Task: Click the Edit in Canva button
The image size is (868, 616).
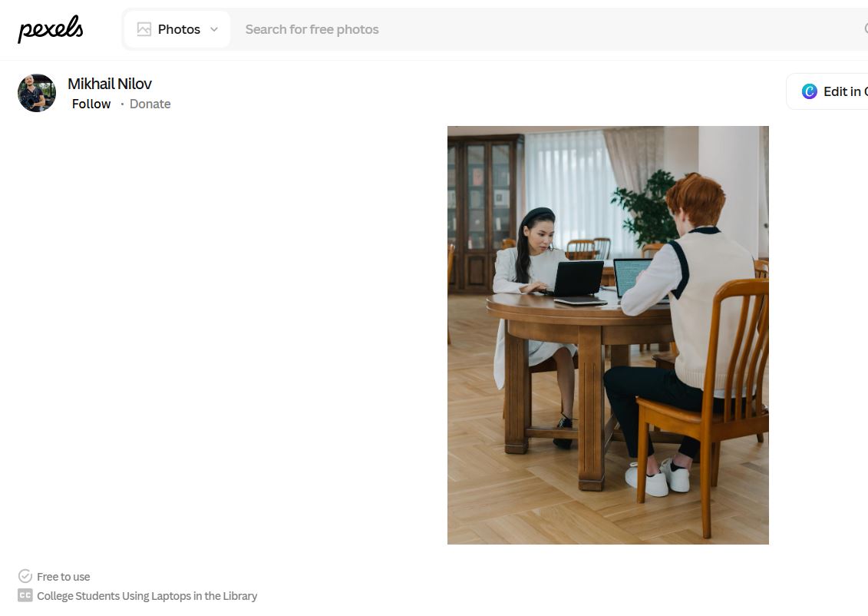Action: (x=827, y=91)
